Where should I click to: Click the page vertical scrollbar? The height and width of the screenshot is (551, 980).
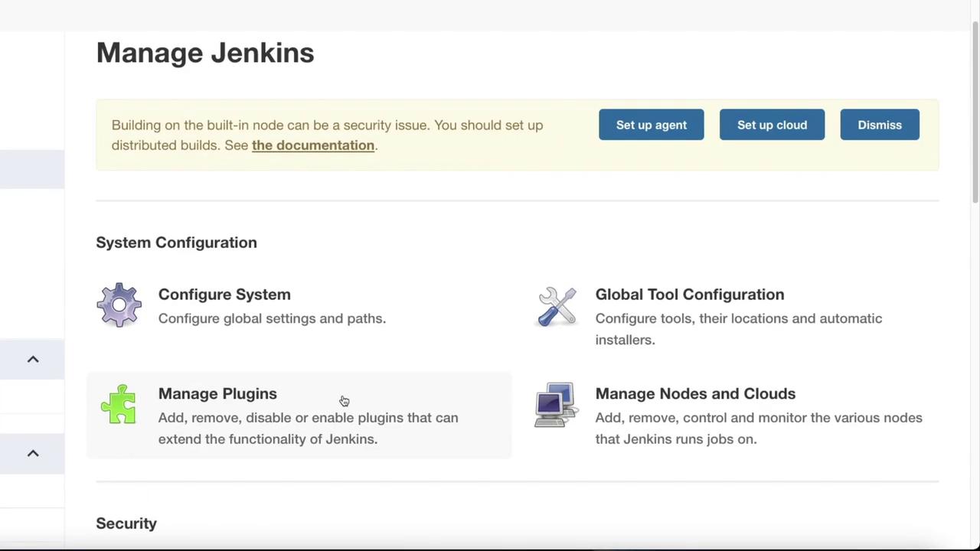[x=975, y=112]
